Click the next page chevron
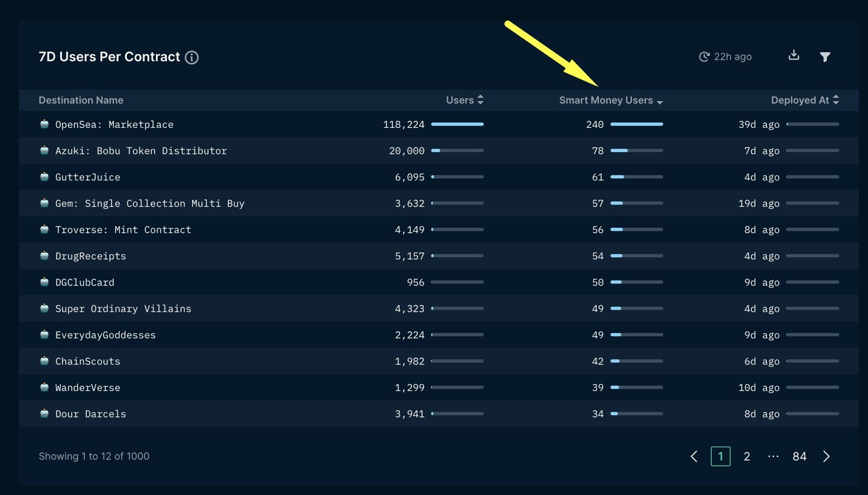The height and width of the screenshot is (495, 868). pos(826,456)
